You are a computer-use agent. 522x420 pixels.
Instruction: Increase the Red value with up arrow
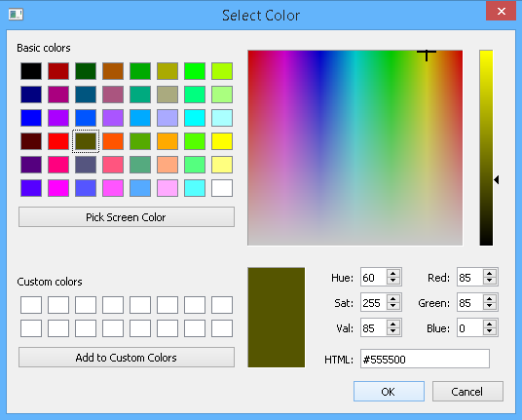(489, 274)
